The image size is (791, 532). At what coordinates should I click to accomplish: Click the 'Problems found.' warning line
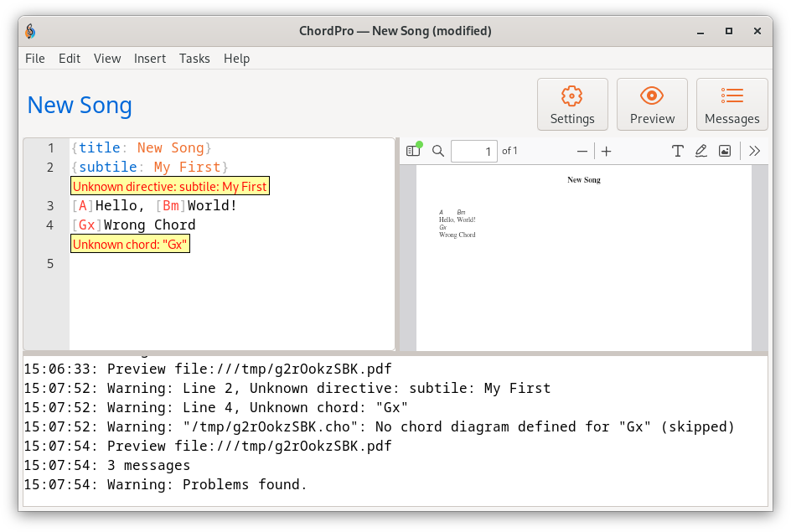[x=165, y=484]
